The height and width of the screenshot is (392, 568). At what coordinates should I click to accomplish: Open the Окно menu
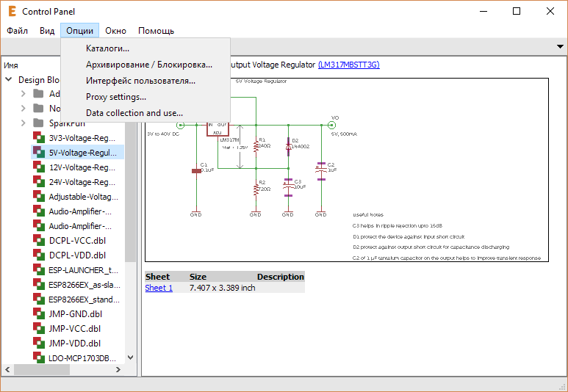(115, 31)
